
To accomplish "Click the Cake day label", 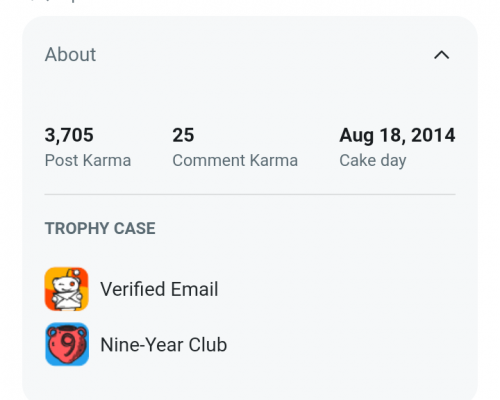I will pyautogui.click(x=373, y=161).
